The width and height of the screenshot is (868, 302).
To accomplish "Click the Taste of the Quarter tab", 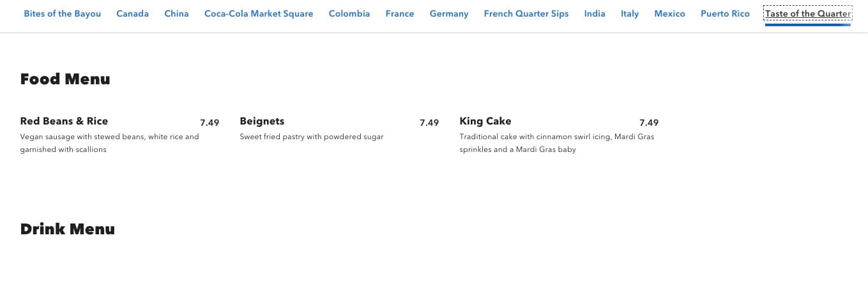I will pyautogui.click(x=808, y=13).
